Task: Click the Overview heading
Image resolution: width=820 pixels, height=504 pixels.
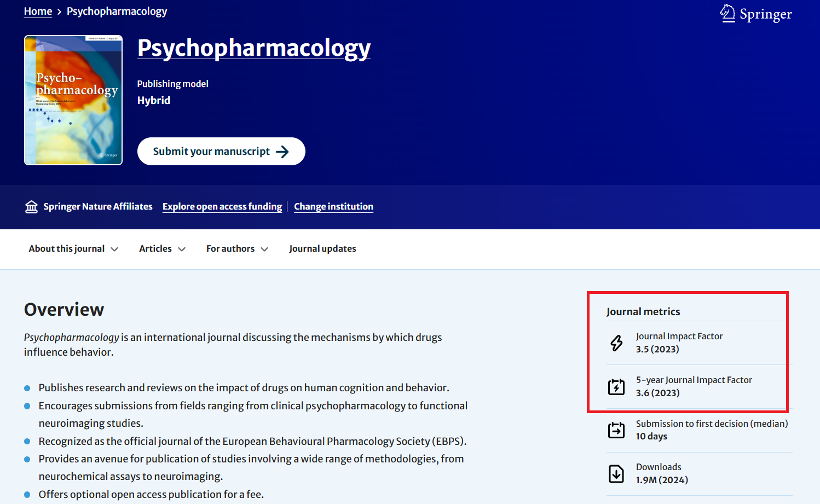Action: (x=64, y=310)
